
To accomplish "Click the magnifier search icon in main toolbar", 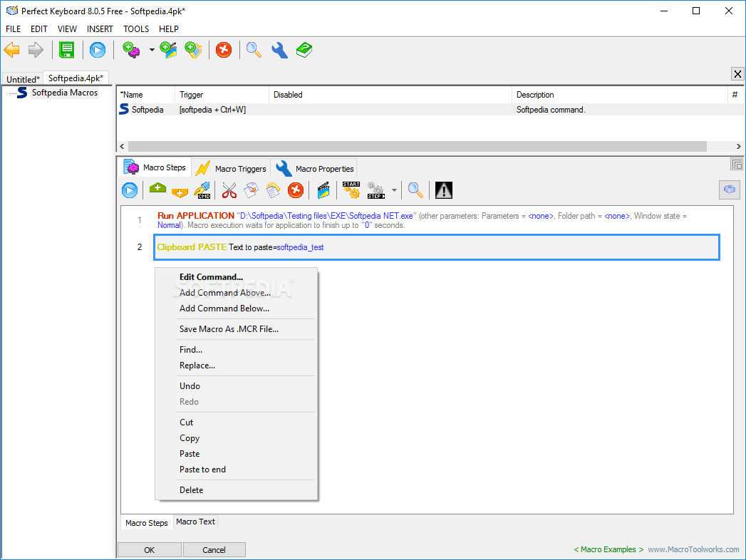I will pyautogui.click(x=254, y=50).
